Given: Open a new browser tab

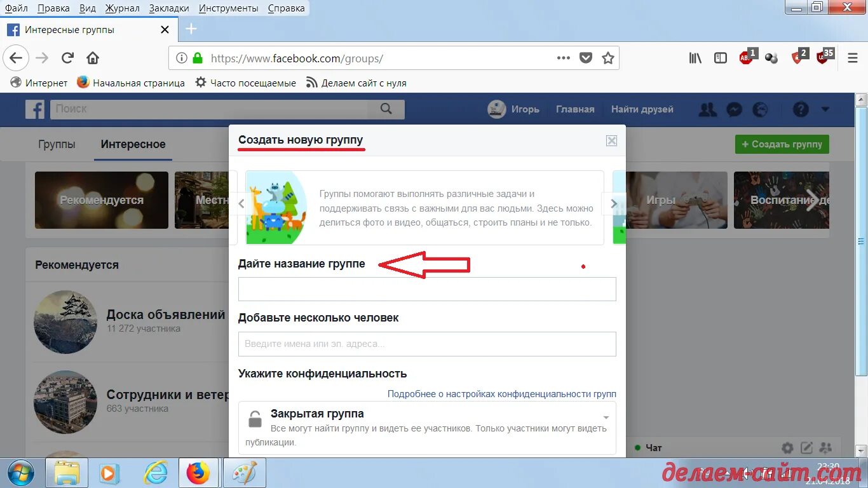Looking at the screenshot, I should [191, 29].
